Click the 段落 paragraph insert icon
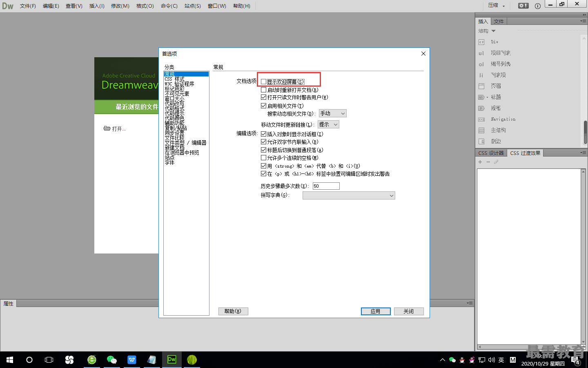 coord(481,108)
